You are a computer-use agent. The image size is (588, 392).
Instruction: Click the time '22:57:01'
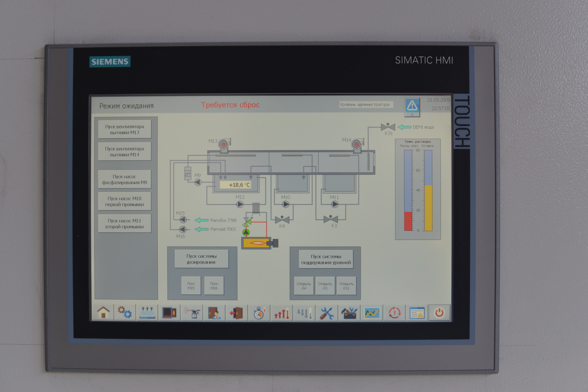(441, 108)
